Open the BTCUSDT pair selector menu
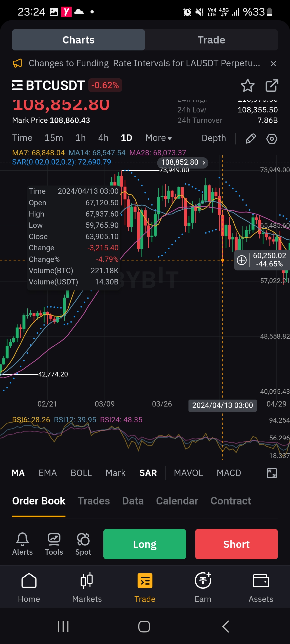The width and height of the screenshot is (290, 644). coord(17,85)
